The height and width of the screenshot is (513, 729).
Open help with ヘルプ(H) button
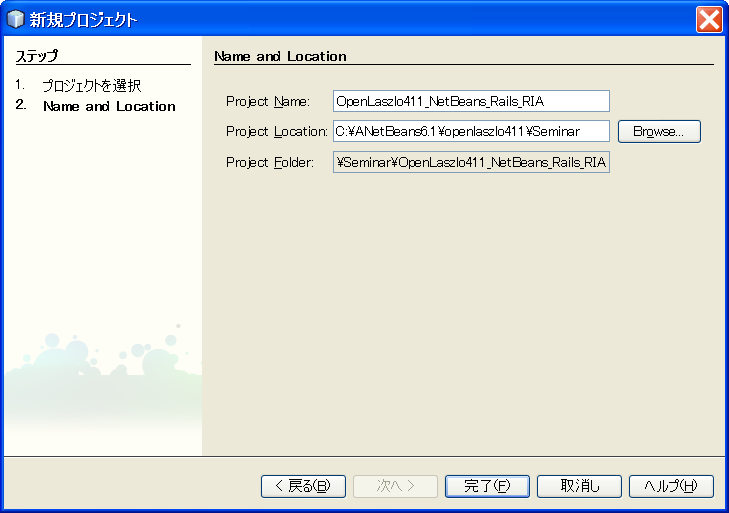click(x=671, y=486)
